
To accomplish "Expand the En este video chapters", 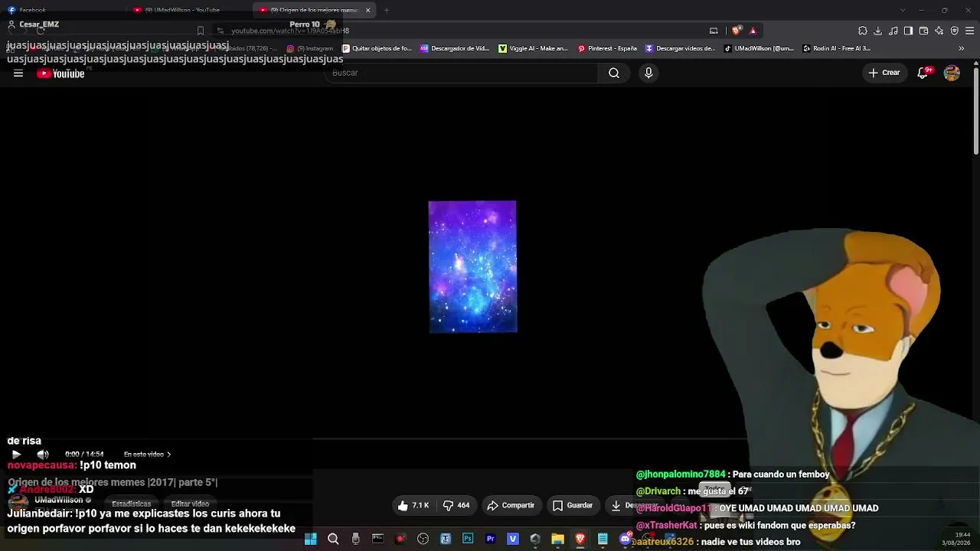I will pos(147,455).
